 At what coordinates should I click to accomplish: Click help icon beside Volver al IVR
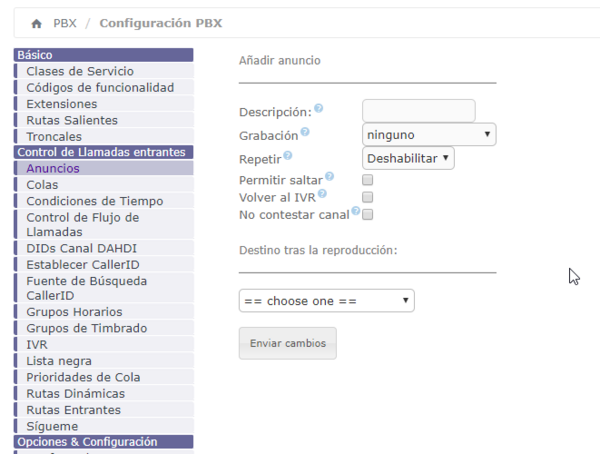[x=322, y=194]
